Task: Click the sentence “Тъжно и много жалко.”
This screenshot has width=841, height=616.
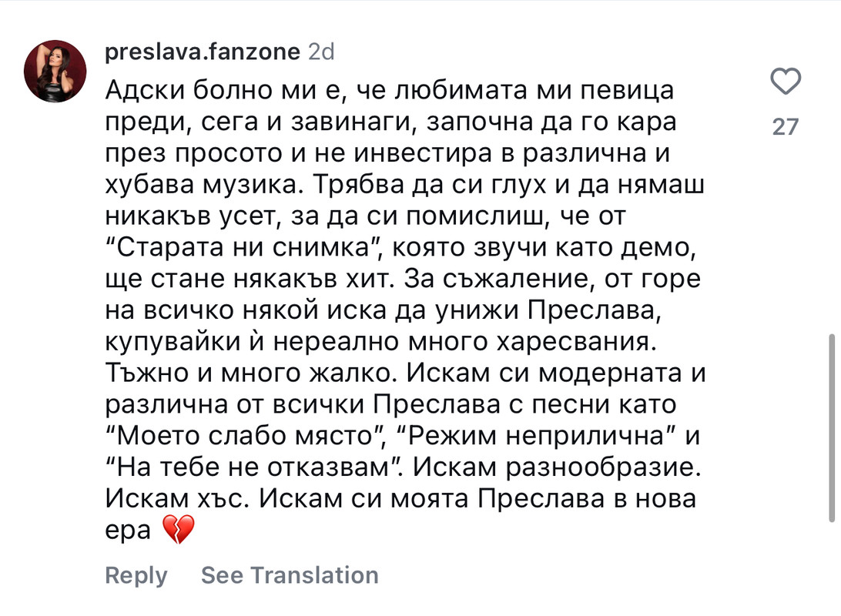Action: pyautogui.click(x=251, y=373)
